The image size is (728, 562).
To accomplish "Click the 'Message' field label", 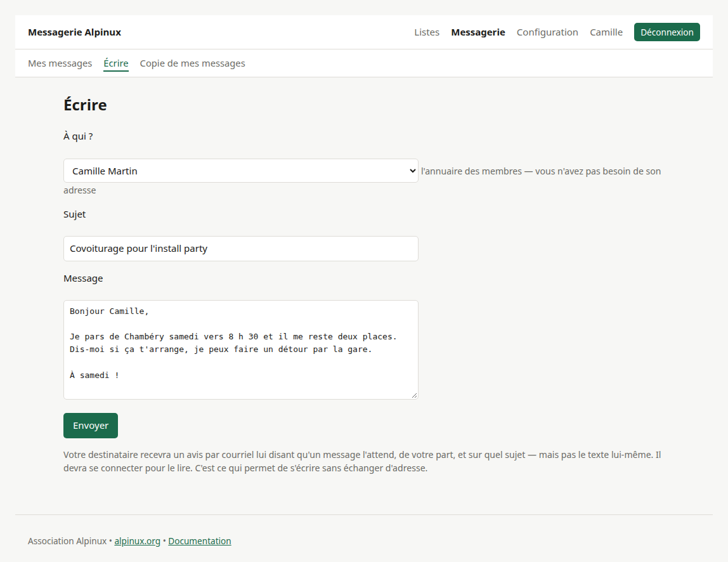I will [x=83, y=278].
